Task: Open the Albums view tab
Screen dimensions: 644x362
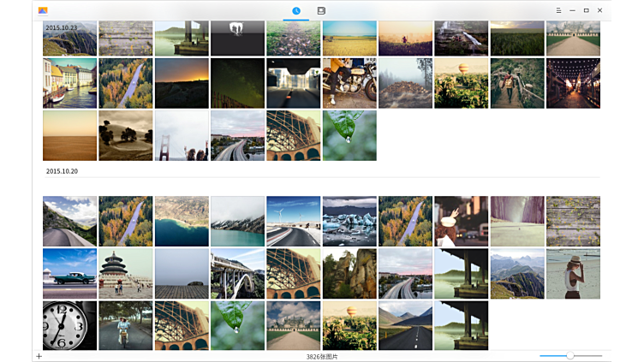Action: (321, 11)
